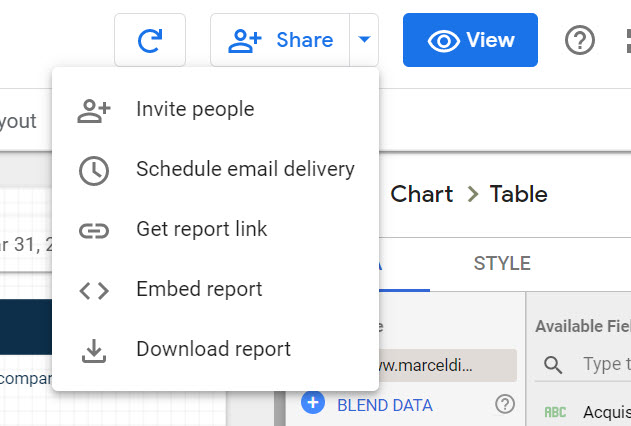Click the refresh data icon button
Image resolution: width=631 pixels, height=426 pixels.
tap(150, 40)
